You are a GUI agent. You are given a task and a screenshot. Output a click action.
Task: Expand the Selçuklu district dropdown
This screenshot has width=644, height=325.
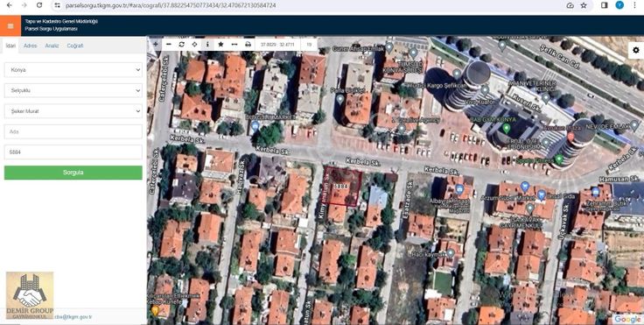(x=73, y=90)
